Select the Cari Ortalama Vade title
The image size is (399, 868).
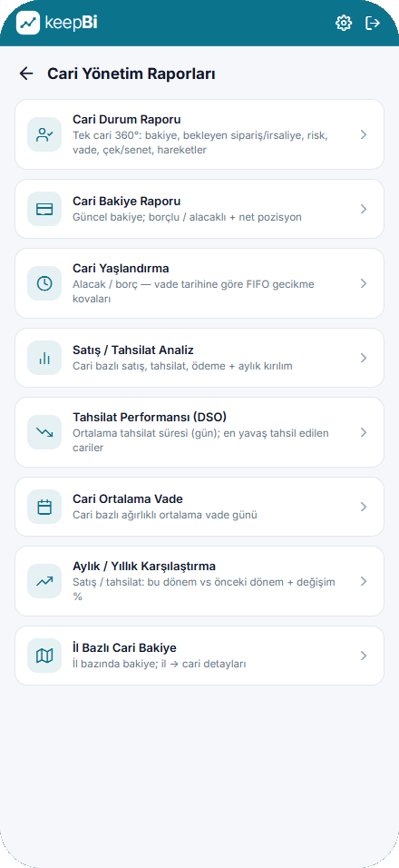128,499
